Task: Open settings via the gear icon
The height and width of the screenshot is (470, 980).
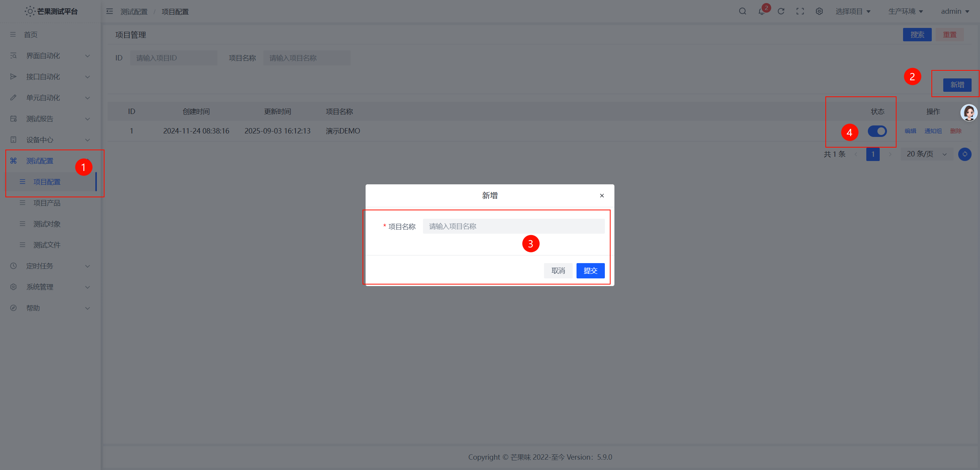Action: 819,11
